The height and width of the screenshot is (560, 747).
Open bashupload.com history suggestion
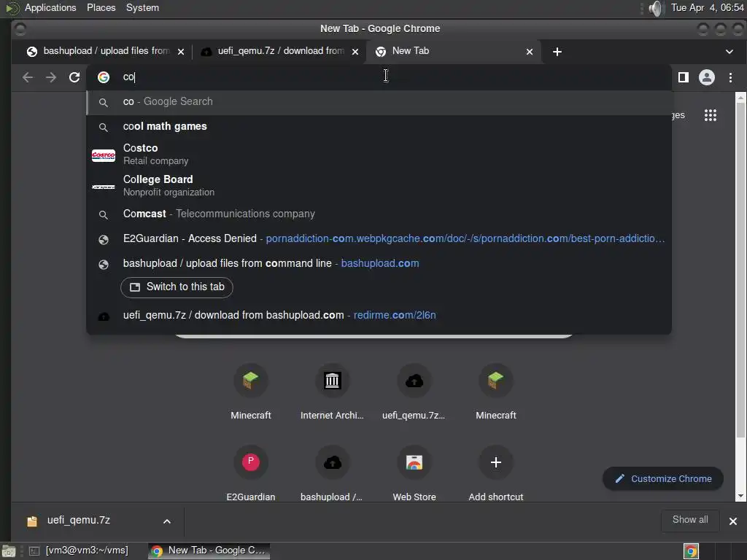379,263
